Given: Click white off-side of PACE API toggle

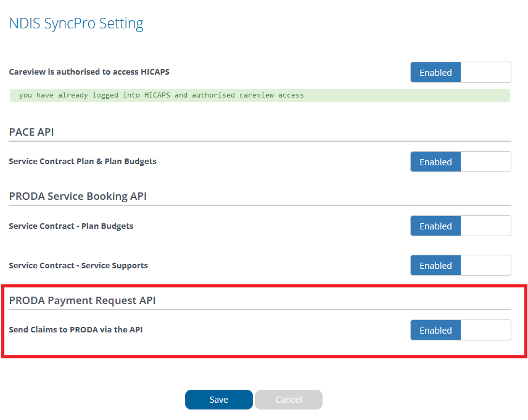Looking at the screenshot, I should tap(485, 162).
